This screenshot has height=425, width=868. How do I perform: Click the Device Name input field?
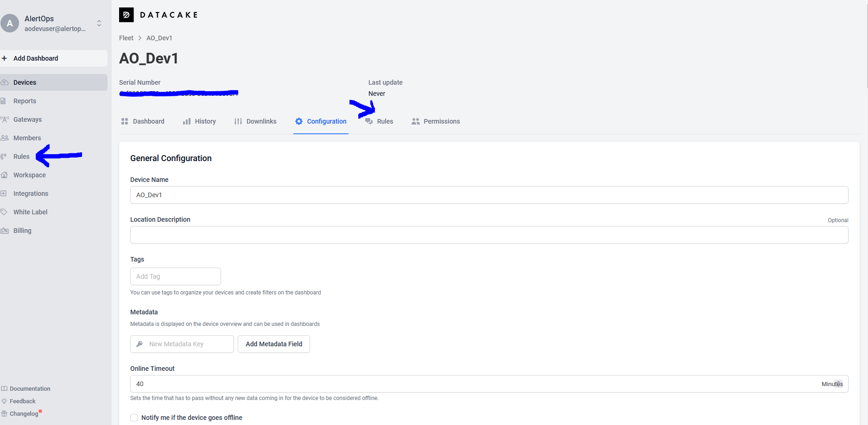coord(489,195)
